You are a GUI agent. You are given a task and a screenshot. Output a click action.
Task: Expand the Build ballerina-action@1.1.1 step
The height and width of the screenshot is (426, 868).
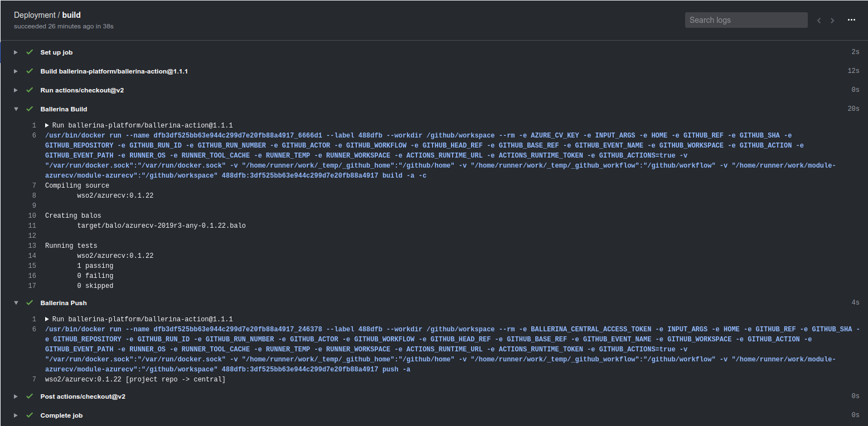[x=16, y=71]
